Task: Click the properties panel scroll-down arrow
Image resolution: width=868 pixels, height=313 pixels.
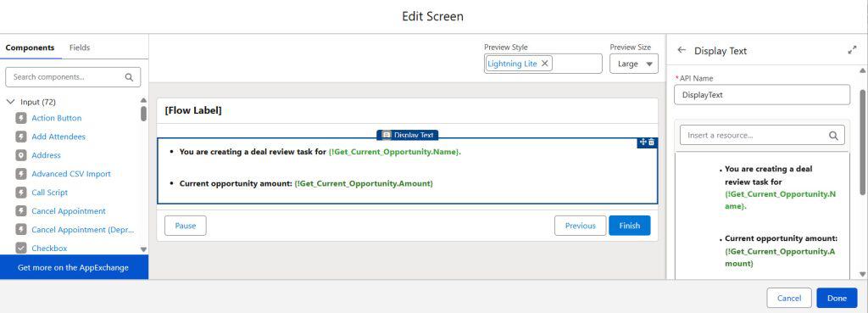Action: 862,274
